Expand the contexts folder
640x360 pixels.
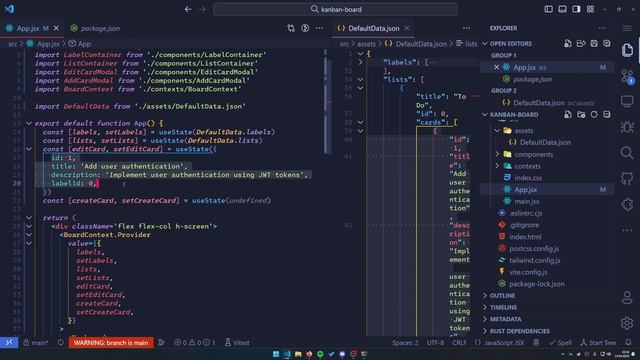(497, 166)
